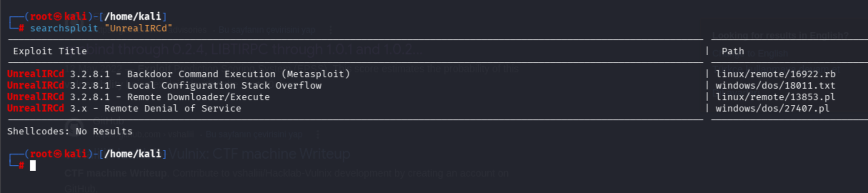Click the windows/dos/27407.pl path

point(773,108)
